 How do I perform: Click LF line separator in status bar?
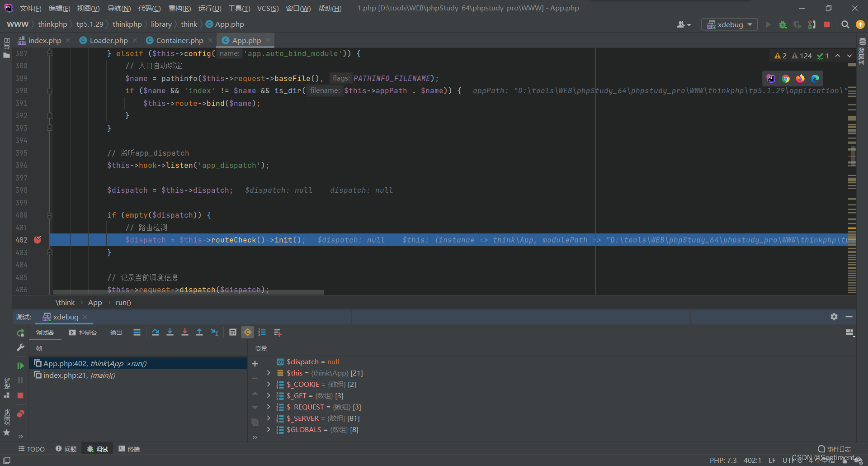(772, 460)
